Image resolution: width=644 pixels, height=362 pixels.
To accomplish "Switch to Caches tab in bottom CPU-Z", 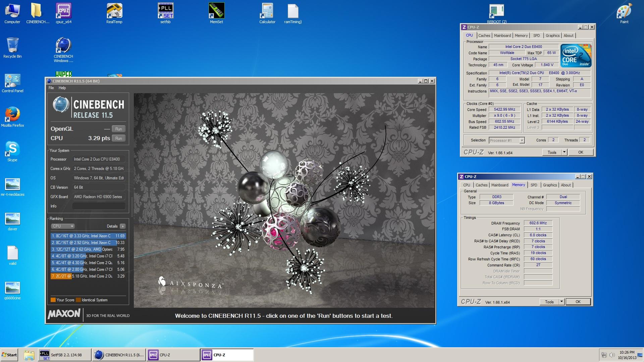I will click(481, 185).
